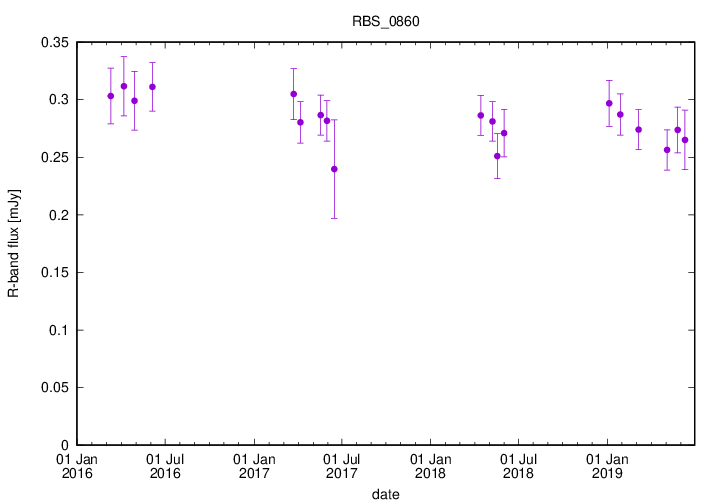Click the 01 Jul 2018 x-axis label
The image size is (720, 504).
(517, 466)
